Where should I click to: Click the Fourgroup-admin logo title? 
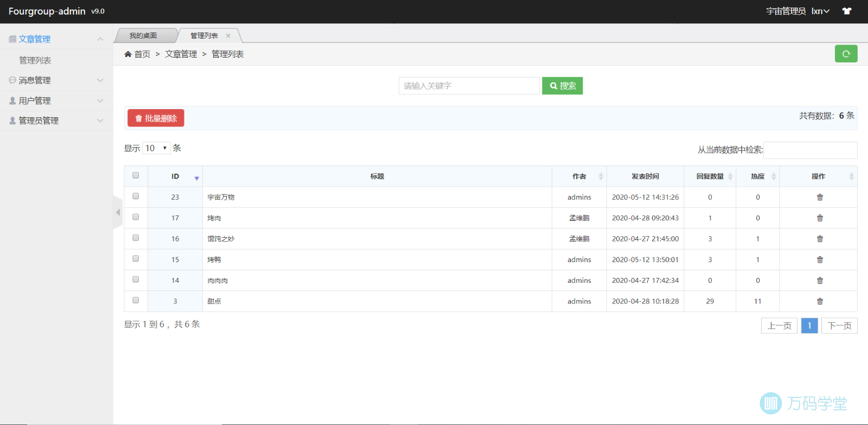(47, 11)
